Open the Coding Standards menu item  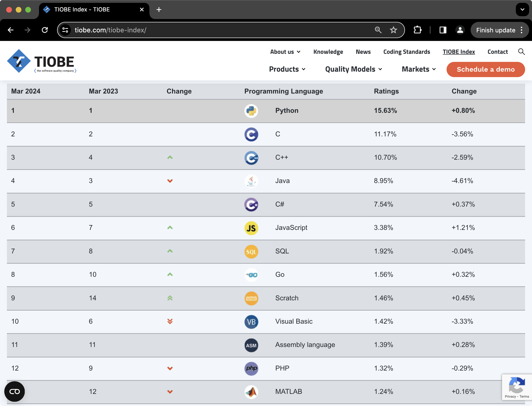[x=407, y=52]
